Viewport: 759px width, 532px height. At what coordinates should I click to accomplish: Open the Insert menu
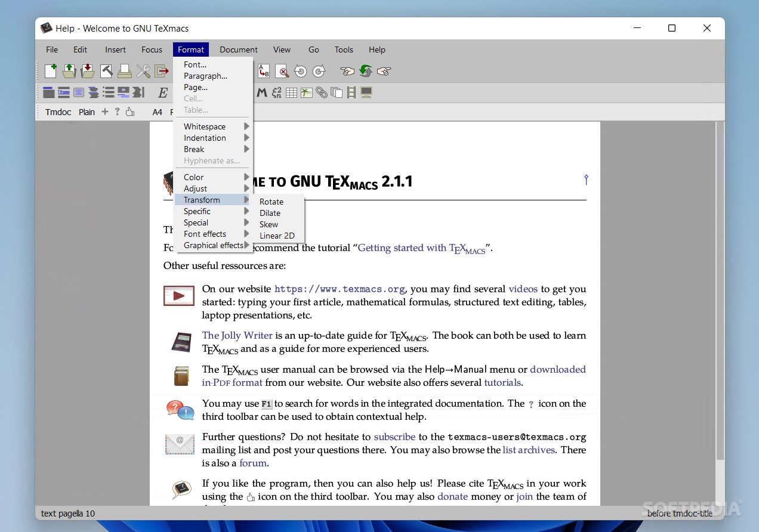pyautogui.click(x=115, y=50)
